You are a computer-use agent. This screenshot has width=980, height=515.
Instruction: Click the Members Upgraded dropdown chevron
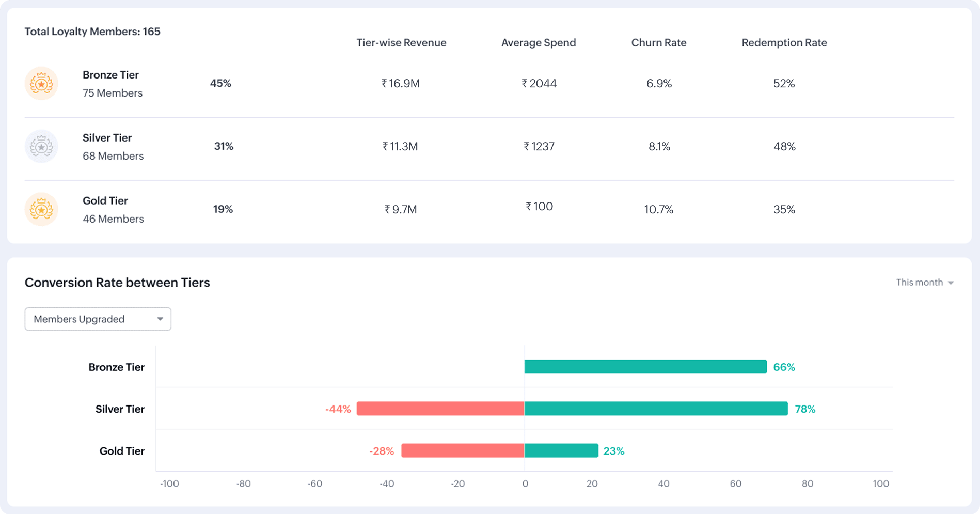click(x=160, y=319)
